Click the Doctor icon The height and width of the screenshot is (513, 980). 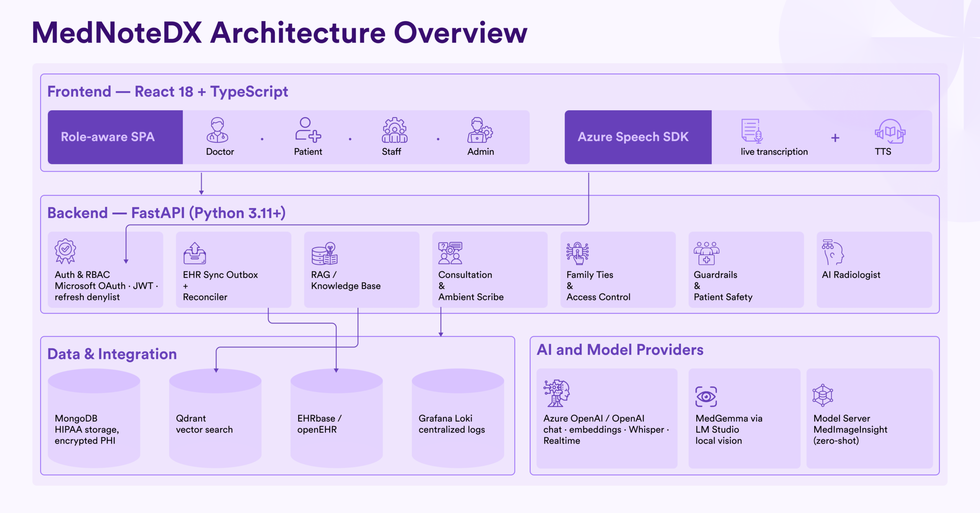click(217, 130)
